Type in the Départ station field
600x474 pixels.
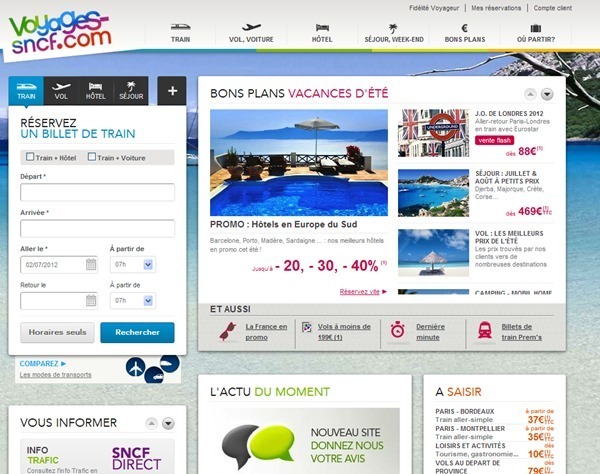point(97,192)
